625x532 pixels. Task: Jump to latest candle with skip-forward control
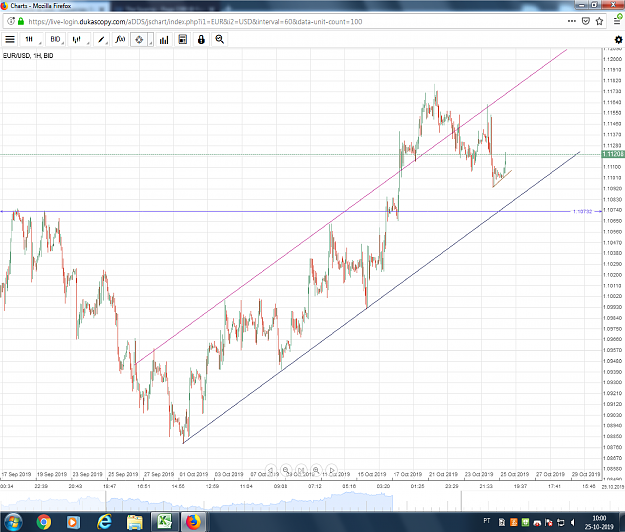pos(301,470)
